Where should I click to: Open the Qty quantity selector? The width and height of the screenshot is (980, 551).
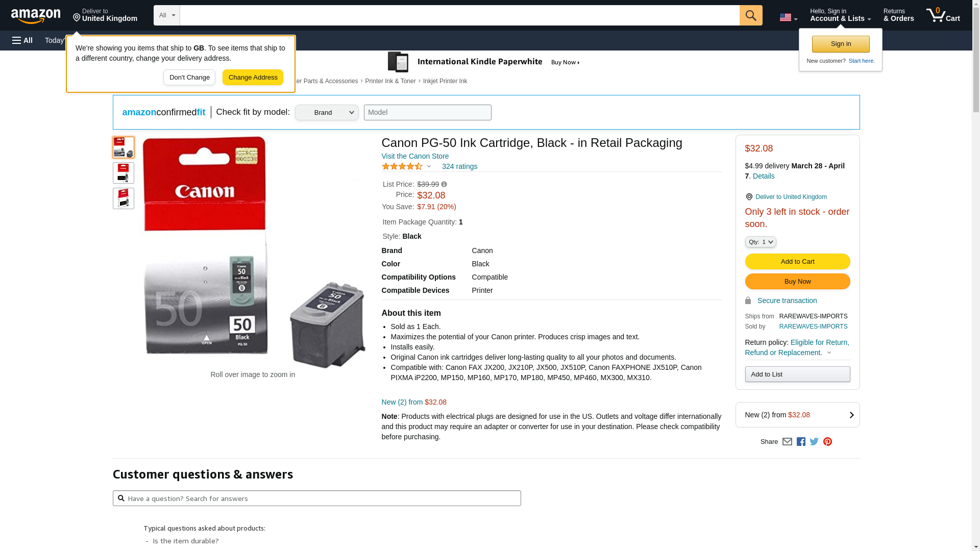point(760,242)
